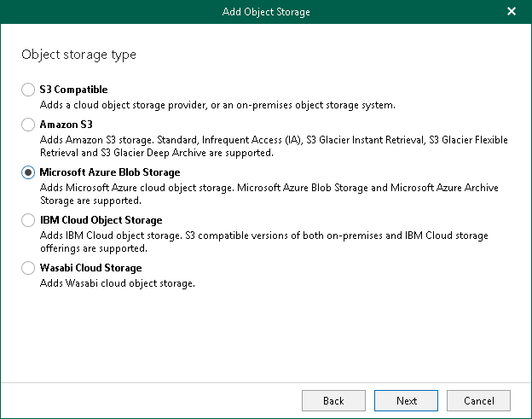Click the "Object storage type" heading
This screenshot has width=532, height=419.
click(x=78, y=55)
